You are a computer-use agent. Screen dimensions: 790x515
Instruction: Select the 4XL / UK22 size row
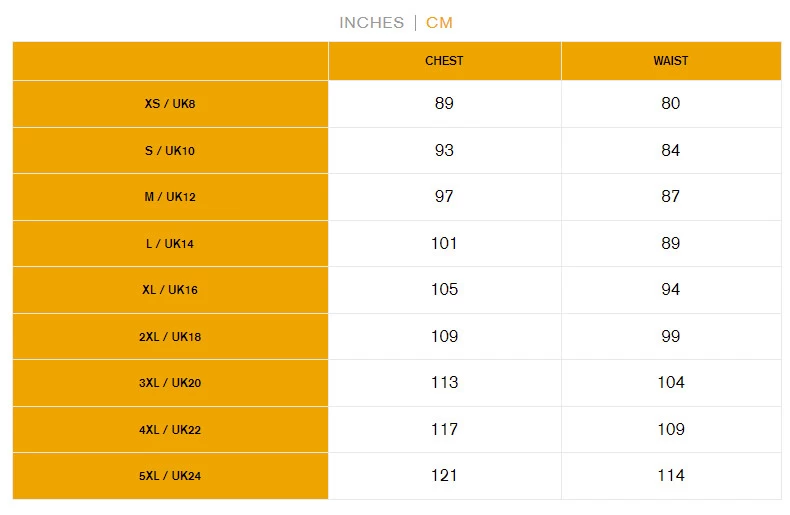pos(170,430)
